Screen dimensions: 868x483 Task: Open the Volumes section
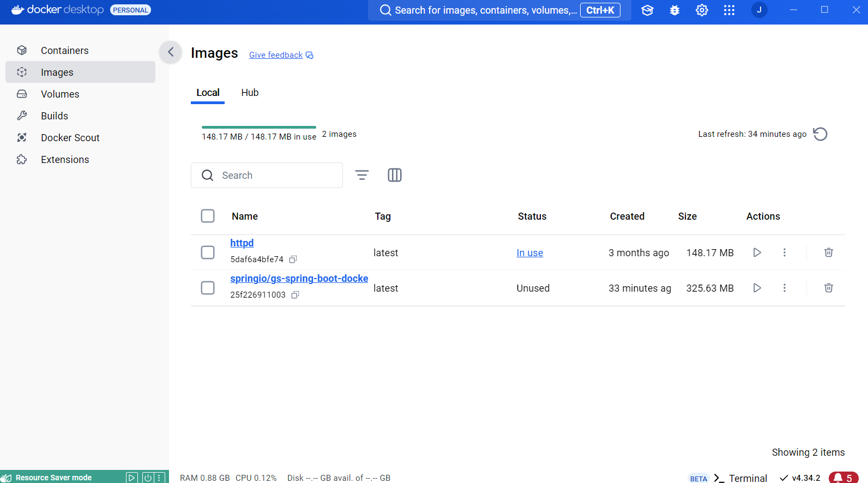[x=80, y=94]
